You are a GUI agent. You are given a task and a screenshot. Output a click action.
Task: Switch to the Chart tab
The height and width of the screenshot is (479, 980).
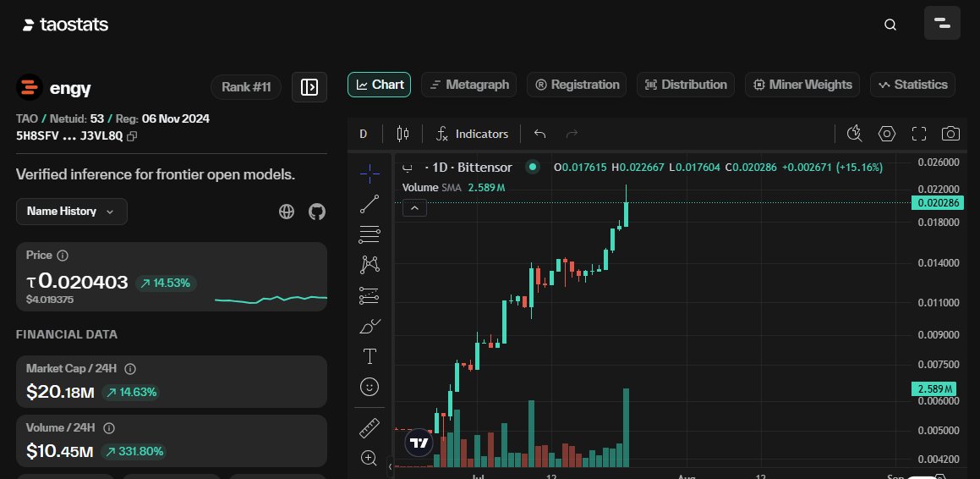tap(380, 85)
